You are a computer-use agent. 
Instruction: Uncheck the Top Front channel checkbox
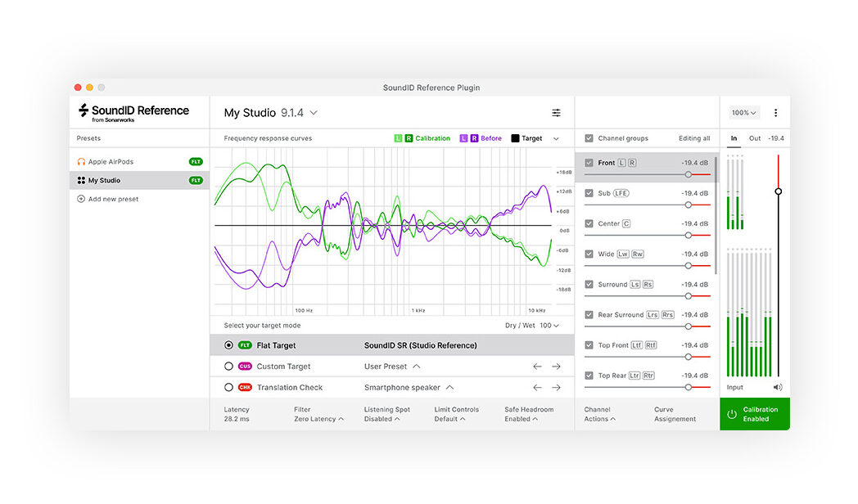pyautogui.click(x=589, y=345)
